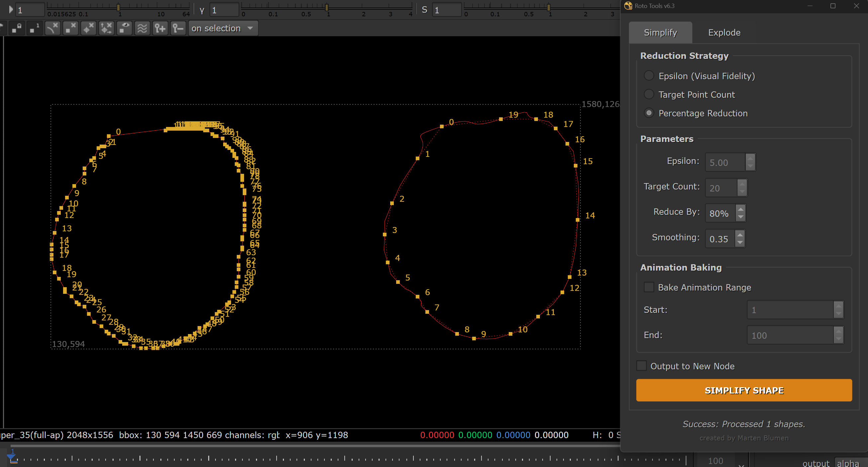Click the show point numbers icon
The height and width of the screenshot is (467, 868).
[35, 28]
